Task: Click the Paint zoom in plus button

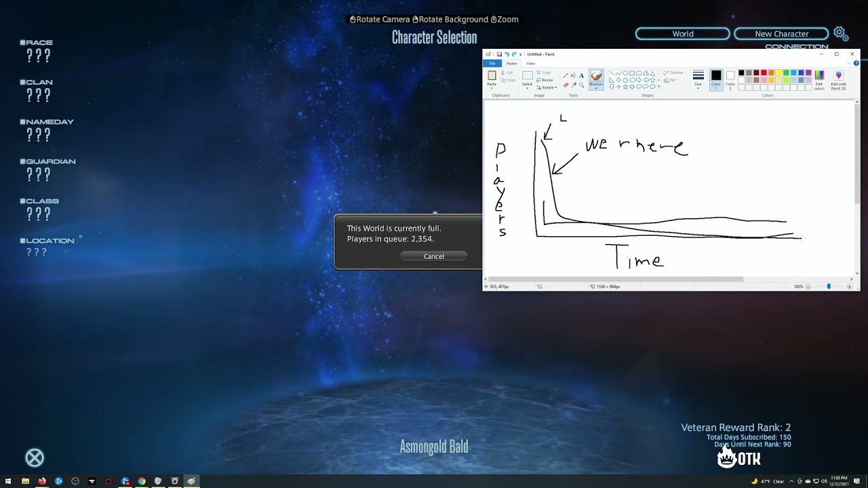Action: tap(850, 287)
